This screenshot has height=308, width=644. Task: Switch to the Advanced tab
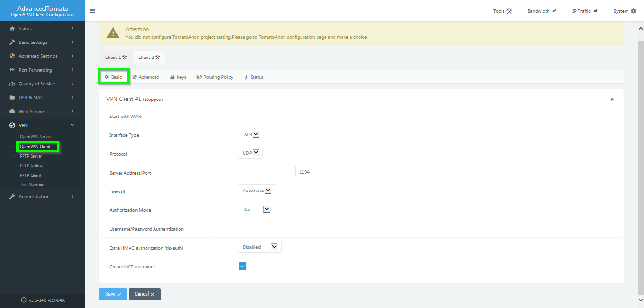tap(146, 77)
